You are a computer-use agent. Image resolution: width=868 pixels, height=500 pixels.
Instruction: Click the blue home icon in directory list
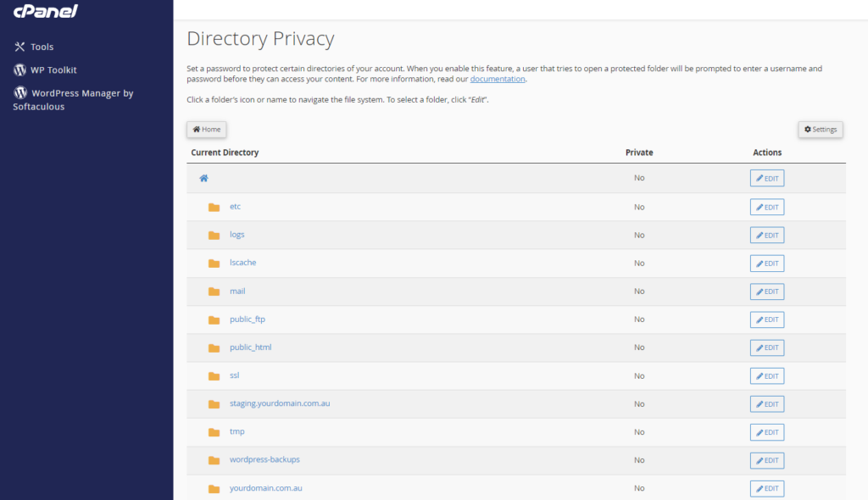pyautogui.click(x=203, y=178)
